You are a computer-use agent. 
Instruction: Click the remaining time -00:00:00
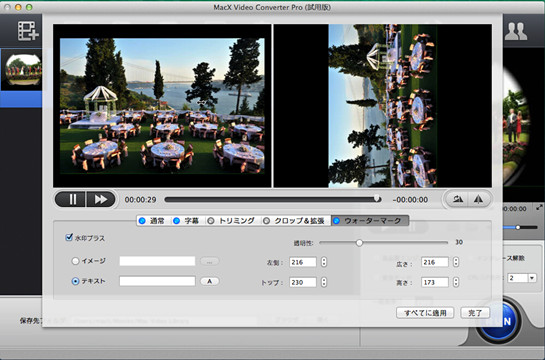coord(410,200)
